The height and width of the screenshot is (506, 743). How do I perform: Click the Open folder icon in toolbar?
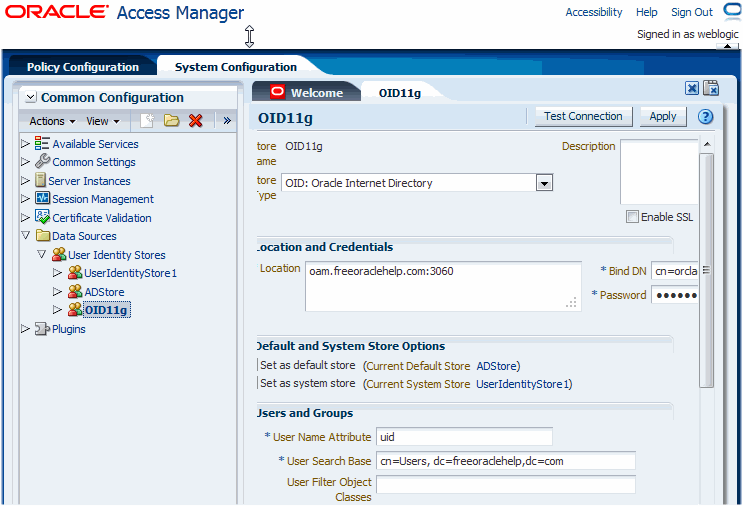172,121
